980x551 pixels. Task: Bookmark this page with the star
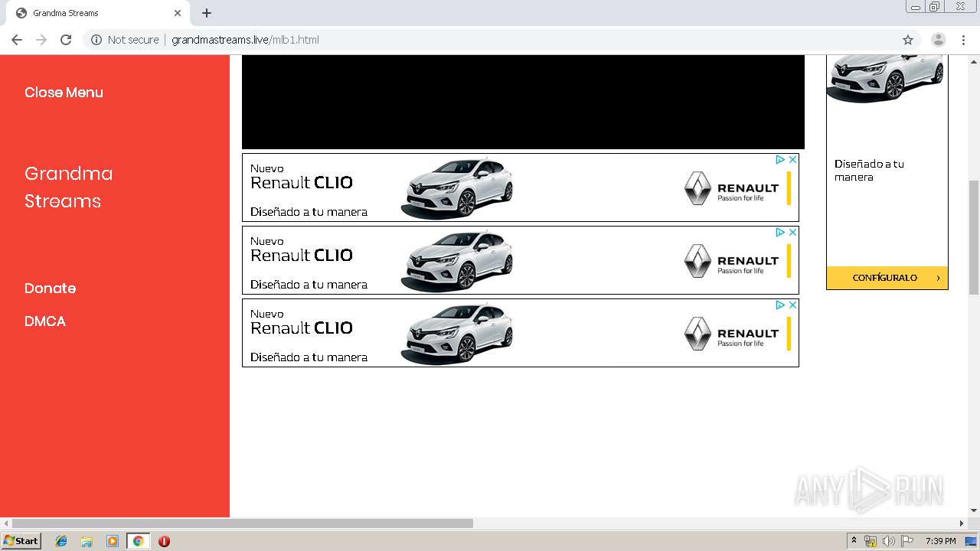(908, 40)
